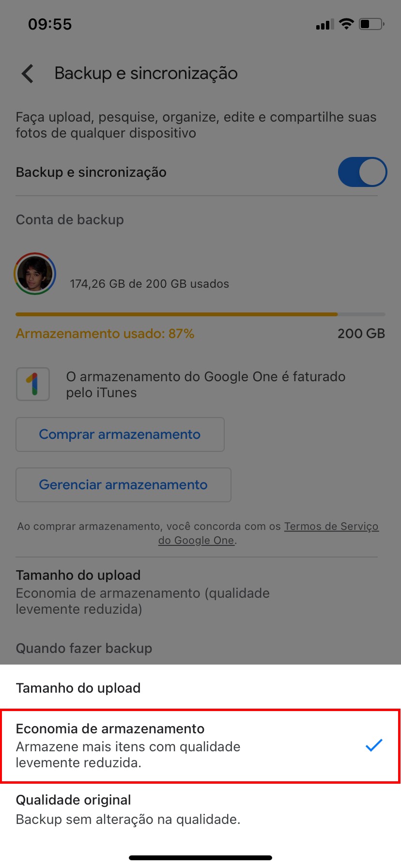
Task: Tap the home indicator bar
Action: pyautogui.click(x=200, y=858)
